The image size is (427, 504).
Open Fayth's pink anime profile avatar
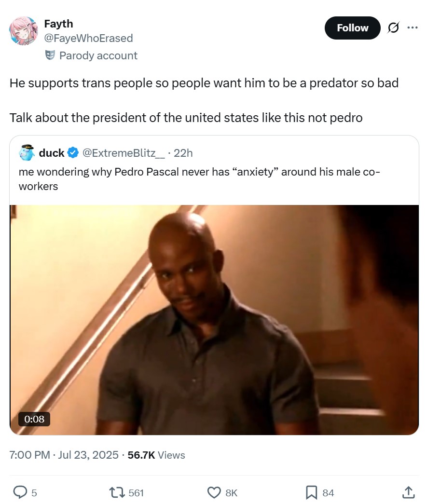tap(24, 31)
